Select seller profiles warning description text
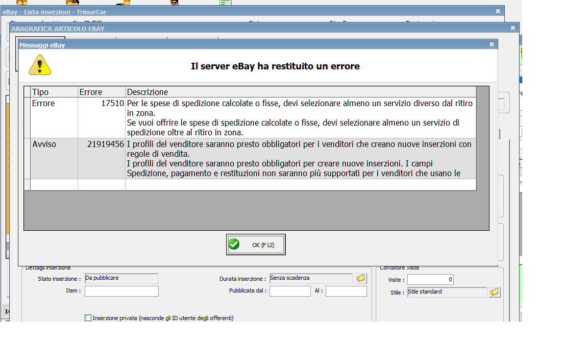Screen dimensions: 588x364 coord(301,159)
